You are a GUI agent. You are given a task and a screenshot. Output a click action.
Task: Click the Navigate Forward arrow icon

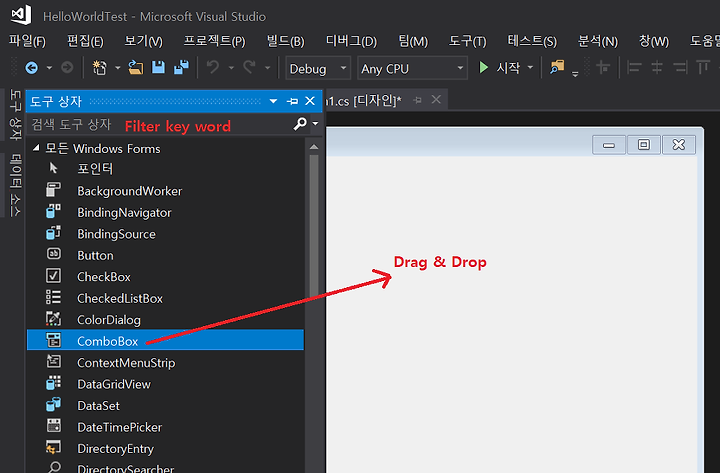[67, 68]
